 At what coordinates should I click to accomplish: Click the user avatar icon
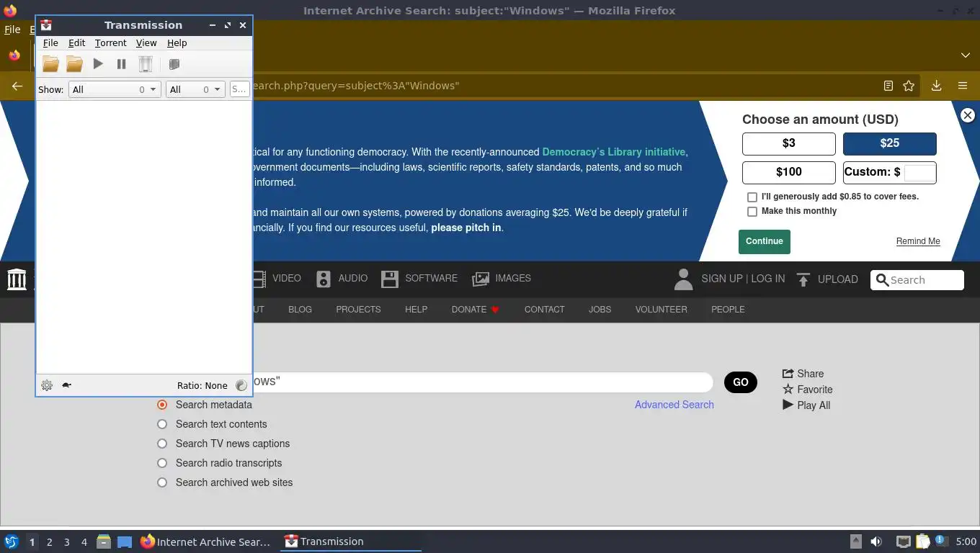pyautogui.click(x=683, y=279)
